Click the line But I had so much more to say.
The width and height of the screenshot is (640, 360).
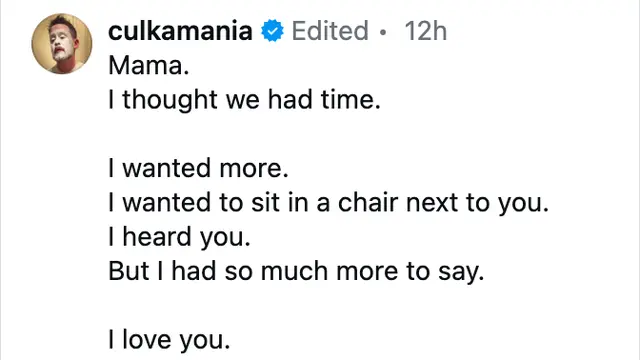pyautogui.click(x=296, y=271)
